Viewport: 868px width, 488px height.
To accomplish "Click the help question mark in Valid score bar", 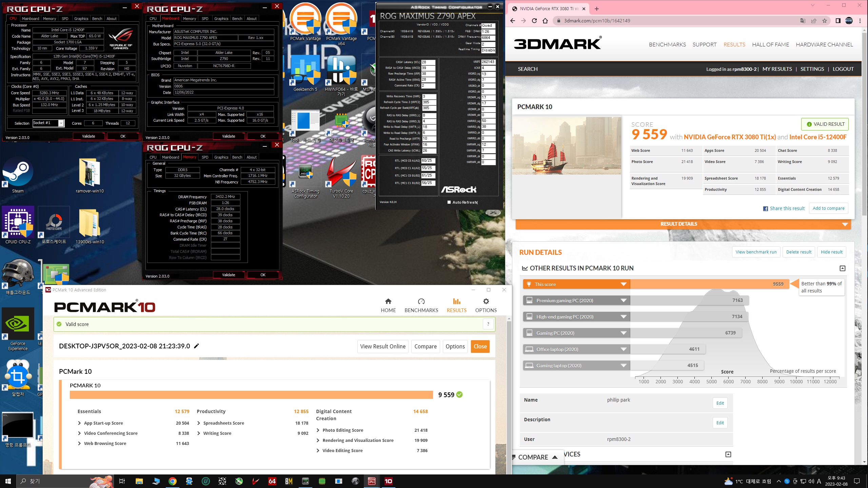I will (x=488, y=324).
